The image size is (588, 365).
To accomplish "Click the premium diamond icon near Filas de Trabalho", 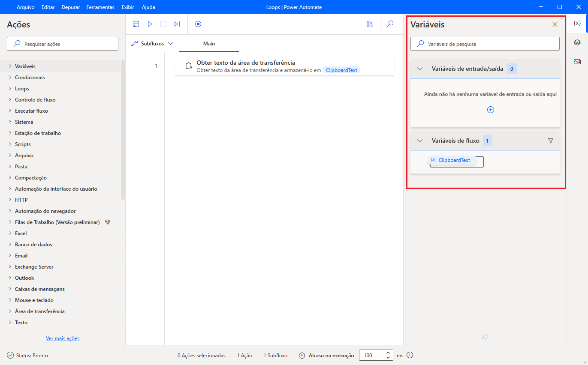I will (x=108, y=222).
